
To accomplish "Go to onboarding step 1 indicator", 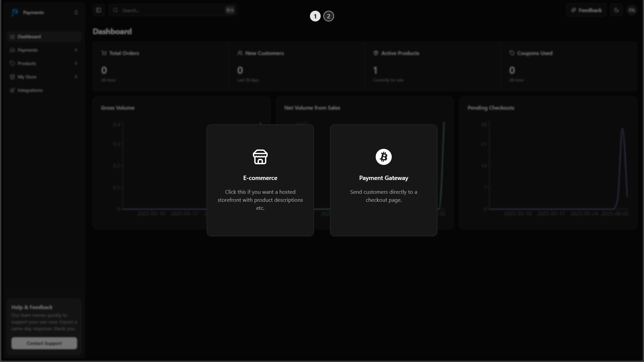I will (315, 16).
